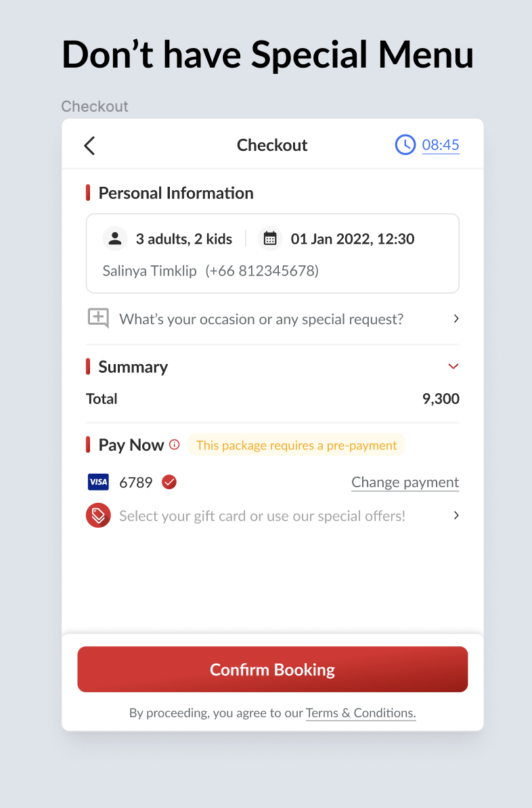Click the person guests icon

pyautogui.click(x=115, y=238)
